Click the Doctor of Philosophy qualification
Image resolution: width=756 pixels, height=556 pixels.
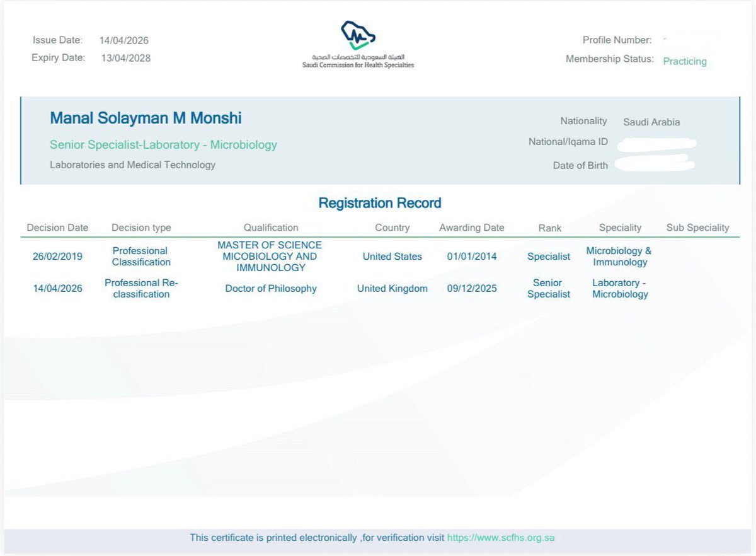pyautogui.click(x=271, y=289)
